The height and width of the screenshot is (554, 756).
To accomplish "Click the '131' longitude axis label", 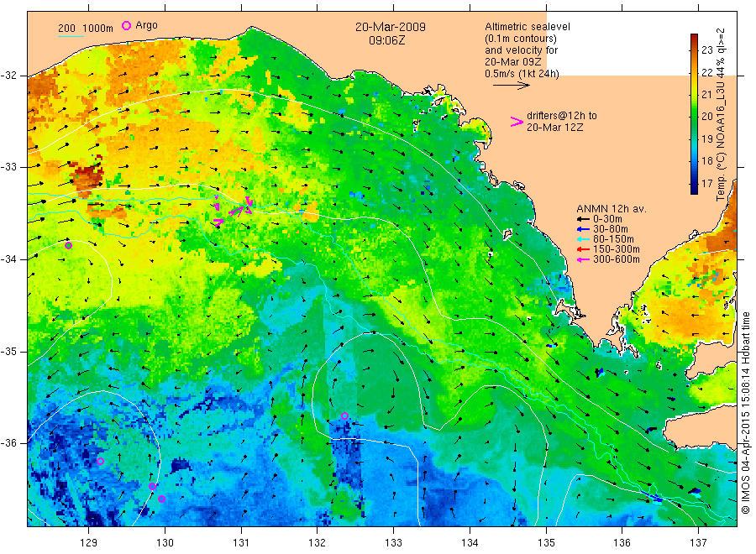I will (x=241, y=543).
